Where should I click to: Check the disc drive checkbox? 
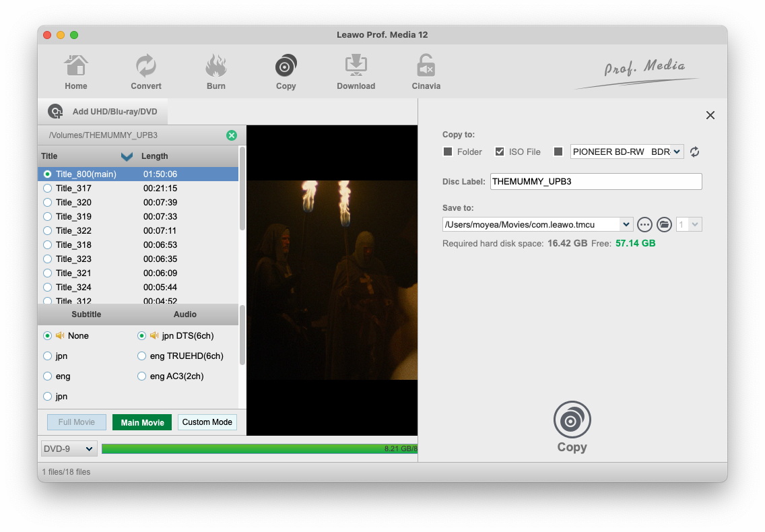(x=558, y=152)
